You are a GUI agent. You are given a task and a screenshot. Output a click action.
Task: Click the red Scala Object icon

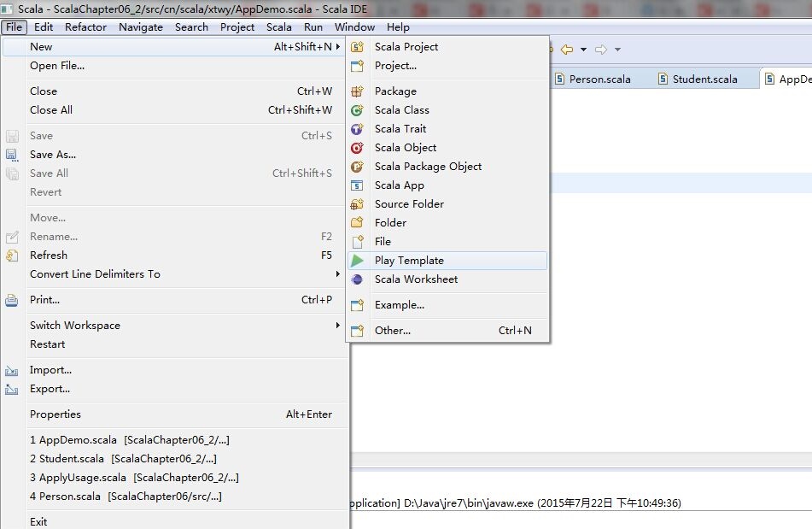click(357, 148)
